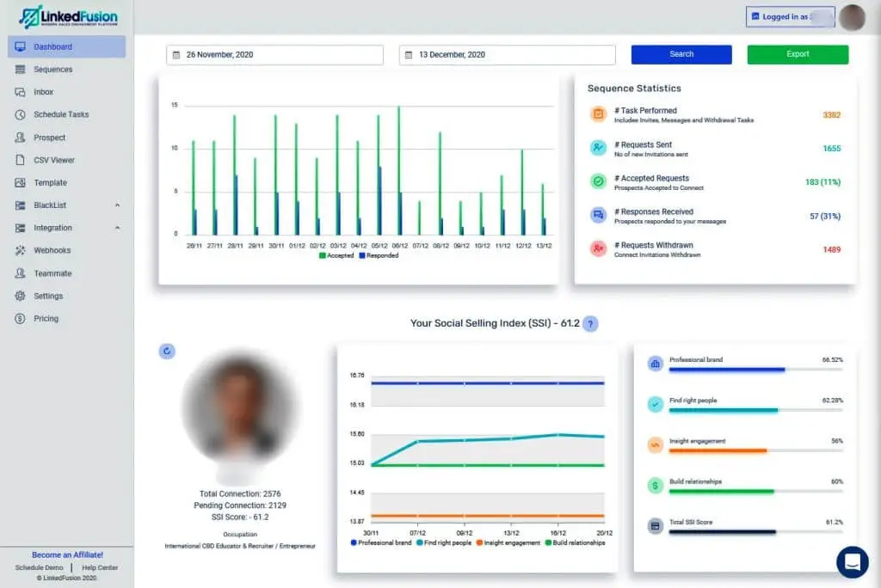Click the teal Requests Sent icon
This screenshot has height=588, width=881.
point(599,148)
